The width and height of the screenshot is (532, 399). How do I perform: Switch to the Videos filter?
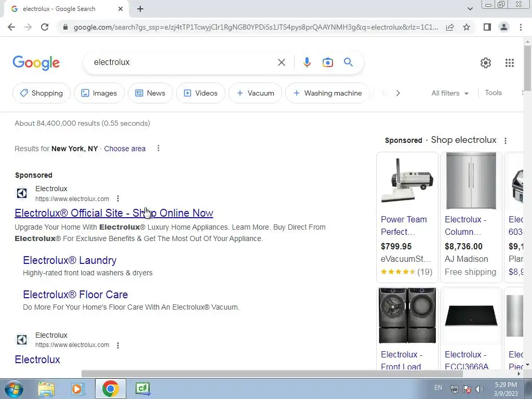pyautogui.click(x=201, y=93)
